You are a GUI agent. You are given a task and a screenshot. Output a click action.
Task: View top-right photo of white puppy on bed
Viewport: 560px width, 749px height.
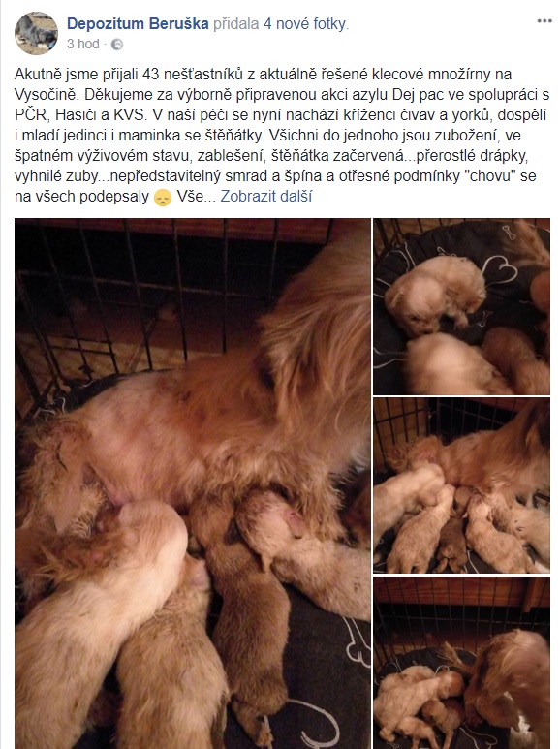click(x=461, y=306)
